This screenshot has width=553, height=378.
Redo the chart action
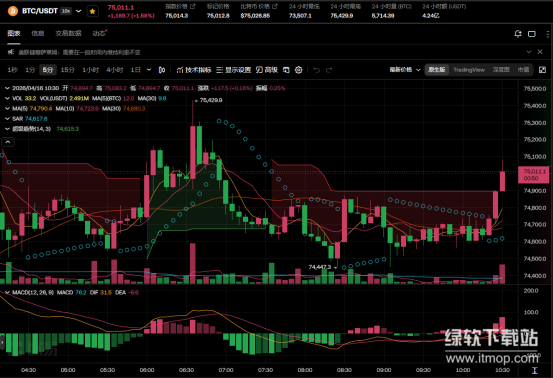[329, 70]
